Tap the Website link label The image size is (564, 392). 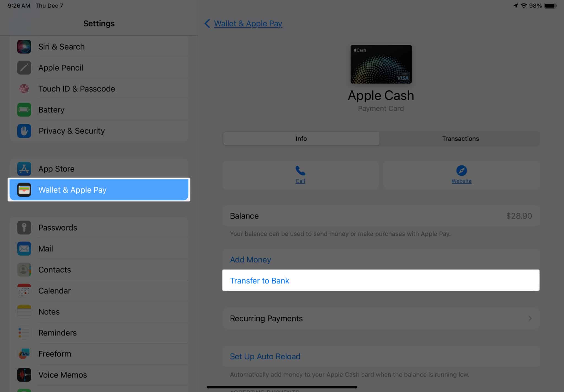462,181
